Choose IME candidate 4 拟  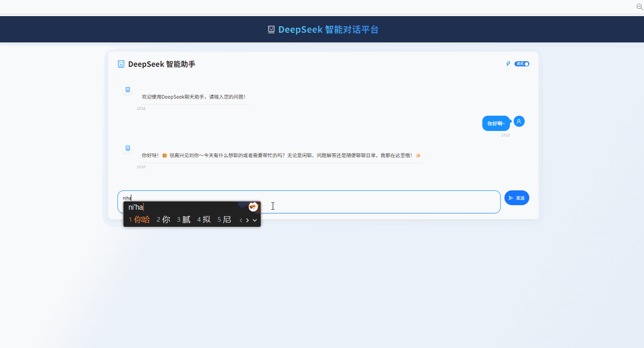point(204,220)
